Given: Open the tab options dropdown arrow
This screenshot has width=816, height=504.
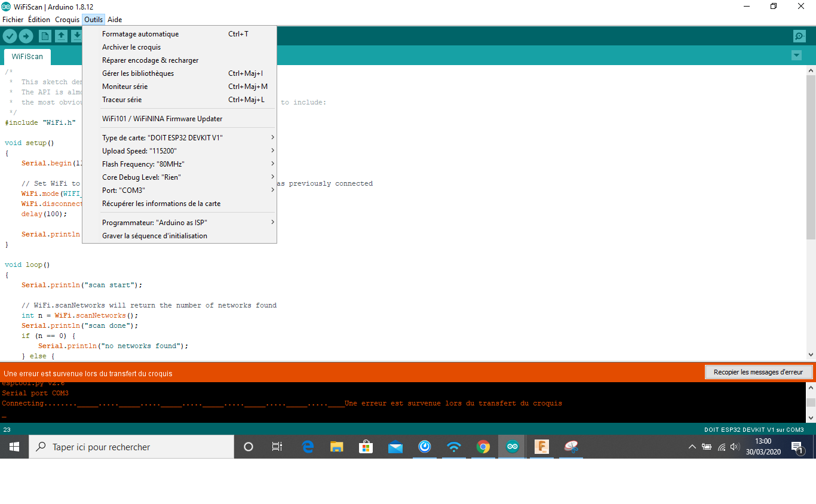Looking at the screenshot, I should pyautogui.click(x=796, y=56).
